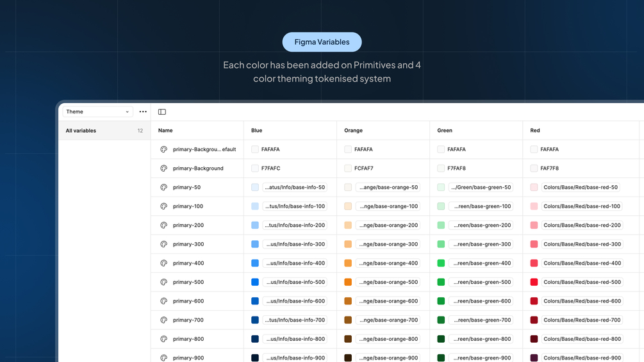Click color icon for primary-900
This screenshot has height=362, width=644.
pyautogui.click(x=164, y=358)
